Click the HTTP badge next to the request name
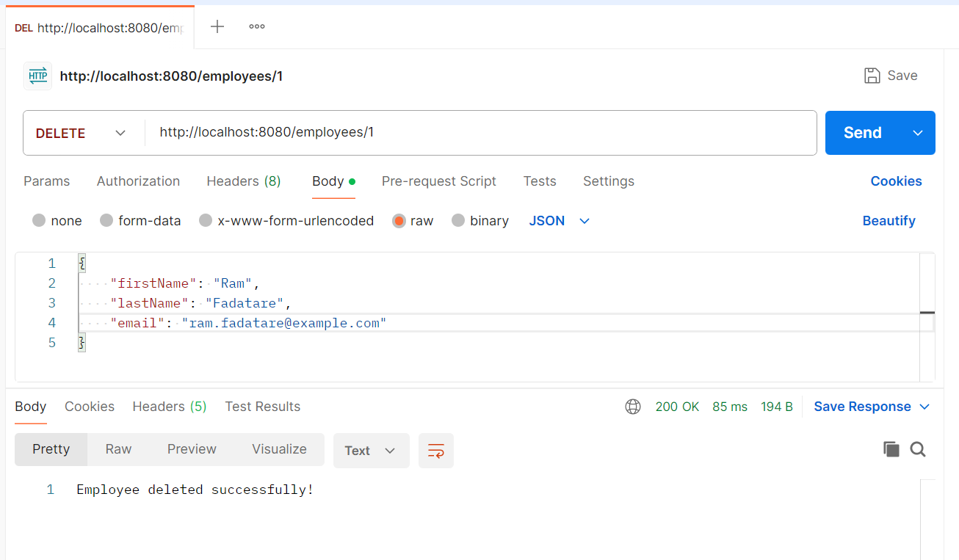 [x=37, y=76]
